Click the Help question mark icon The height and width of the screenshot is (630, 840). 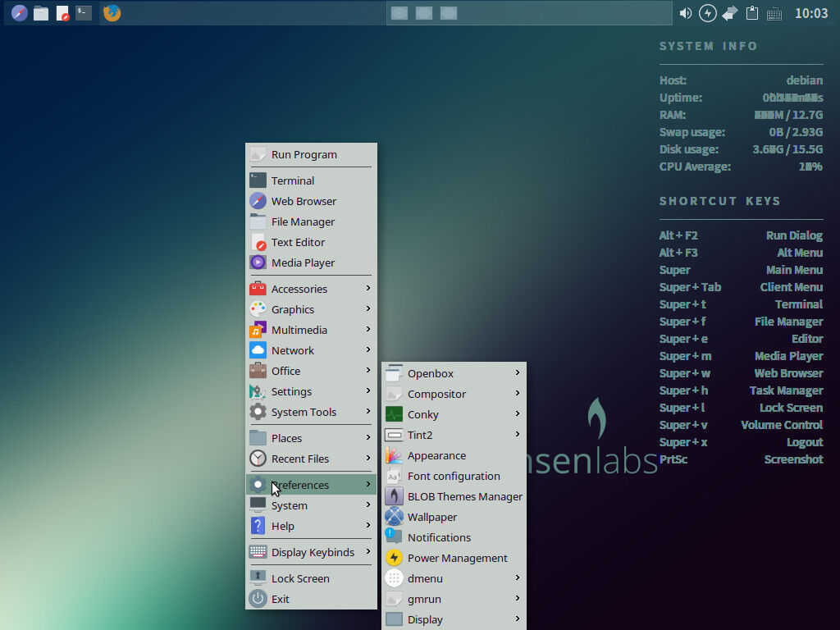258,526
